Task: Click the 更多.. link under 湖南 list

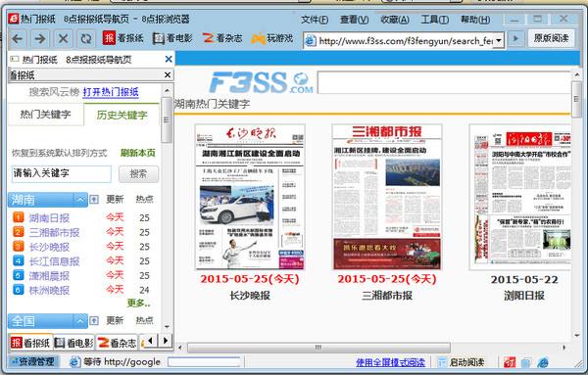Action: [x=139, y=303]
